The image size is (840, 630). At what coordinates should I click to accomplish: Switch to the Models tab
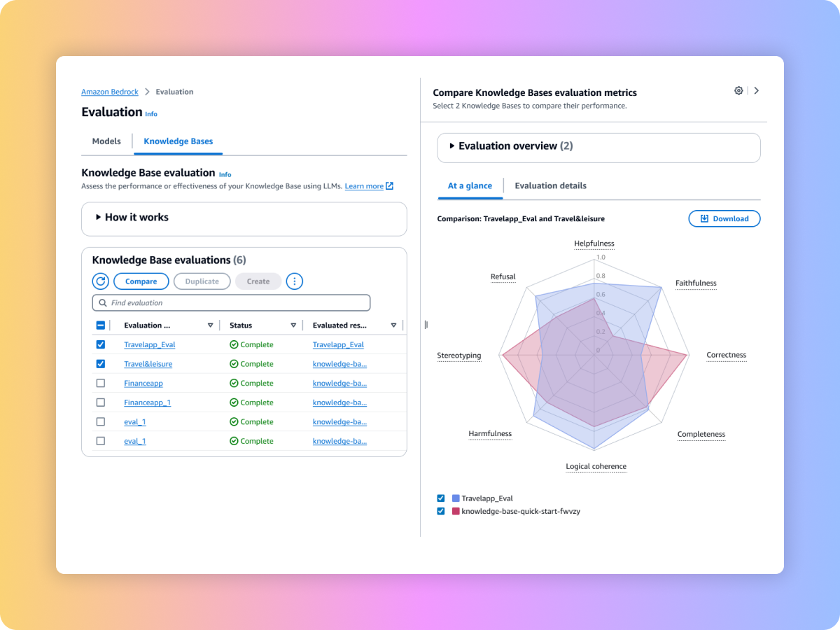pos(106,141)
